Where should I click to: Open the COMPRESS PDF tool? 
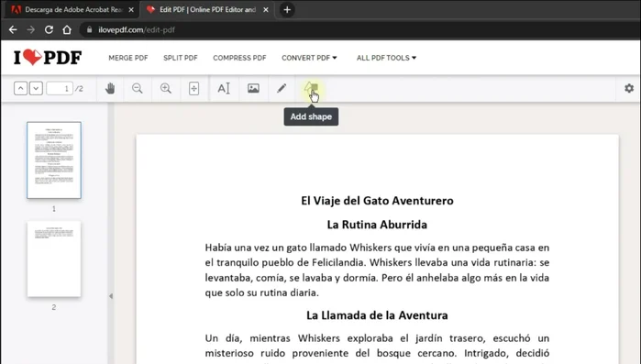239,58
